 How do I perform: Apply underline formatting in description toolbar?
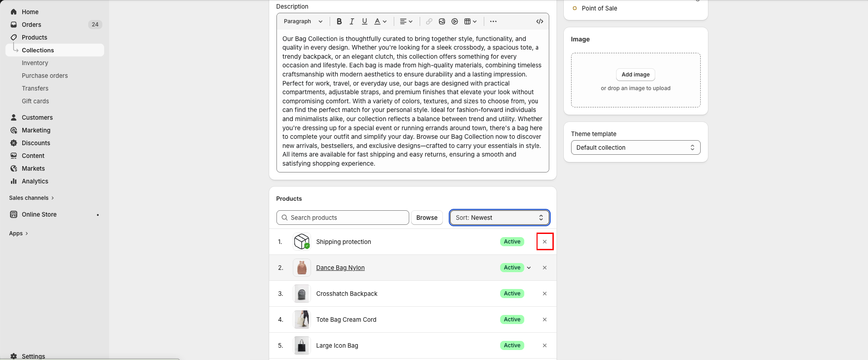pos(364,21)
